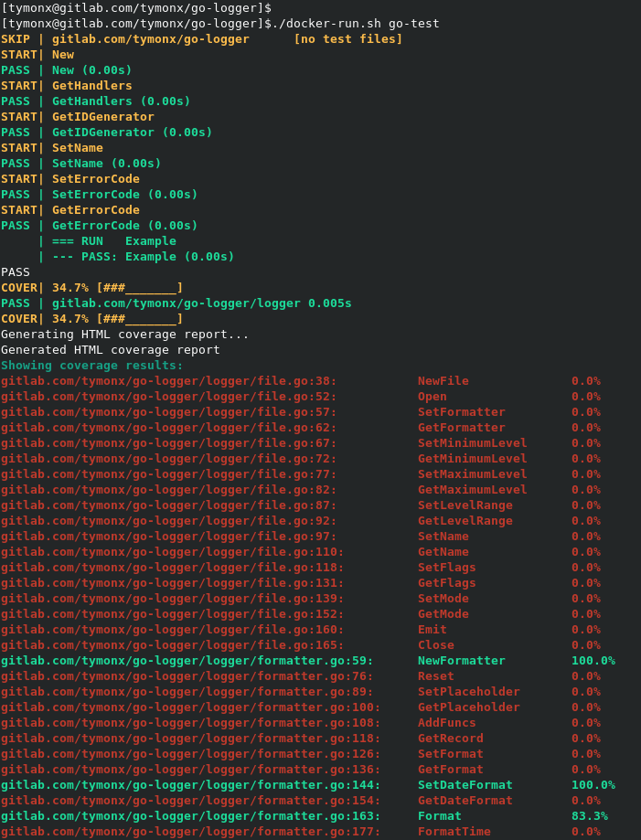The height and width of the screenshot is (840, 641).
Task: Click the 83.3% coverage value
Action: coord(590,816)
